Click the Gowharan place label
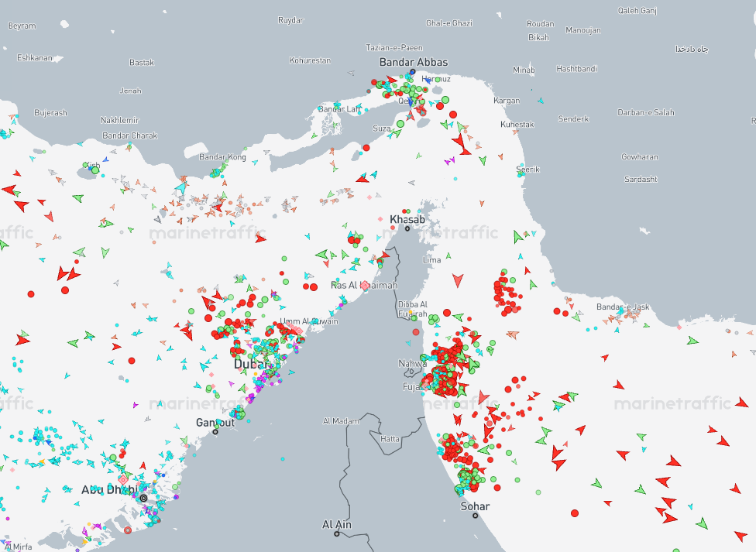The width and height of the screenshot is (756, 552). tap(640, 156)
